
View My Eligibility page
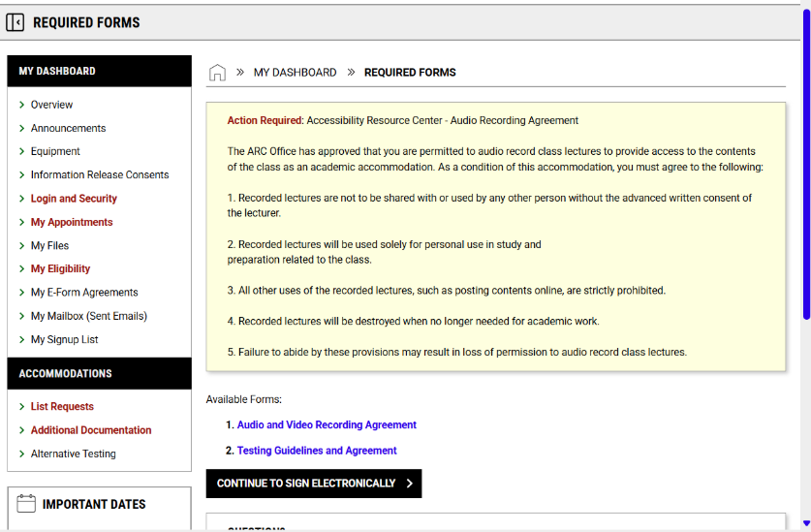[60, 268]
